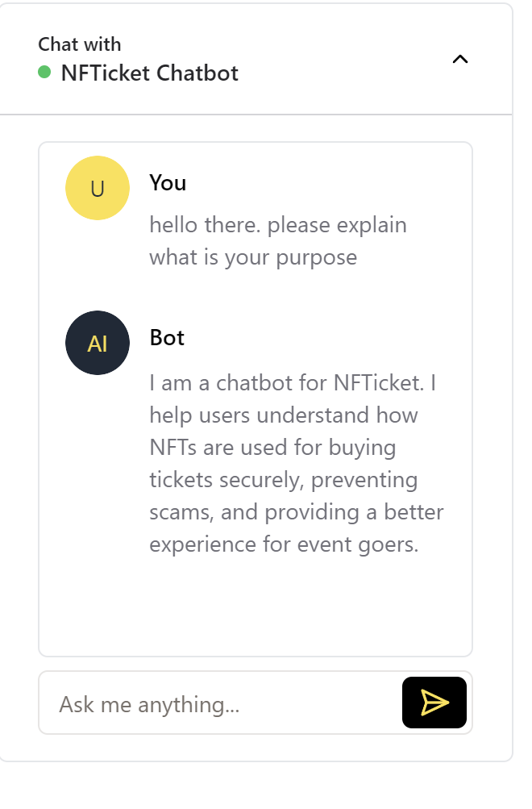Click the dark 'AI' bot avatar
This screenshot has width=532, height=809.
click(x=98, y=343)
